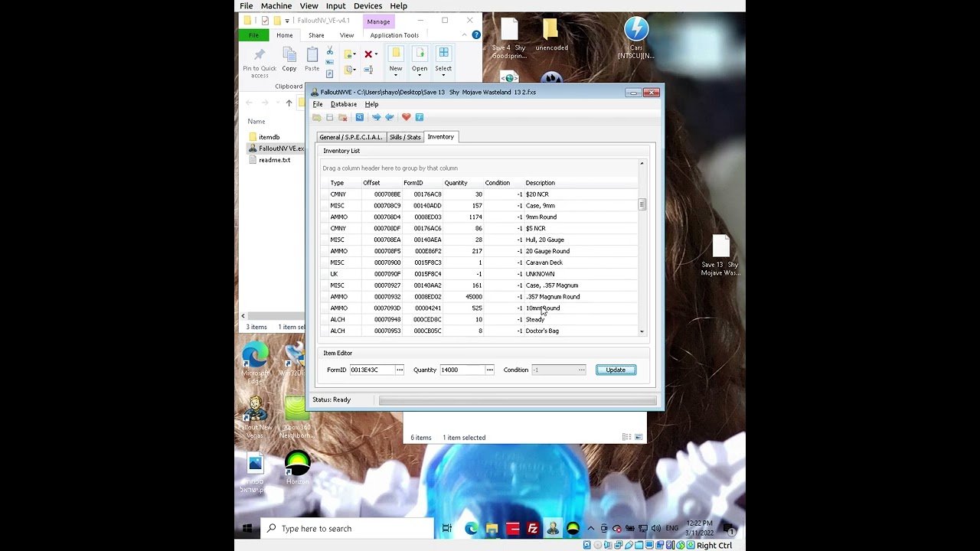Image resolution: width=980 pixels, height=551 pixels.
Task: Open the View tab in File Explorer ribbon
Action: (x=347, y=35)
